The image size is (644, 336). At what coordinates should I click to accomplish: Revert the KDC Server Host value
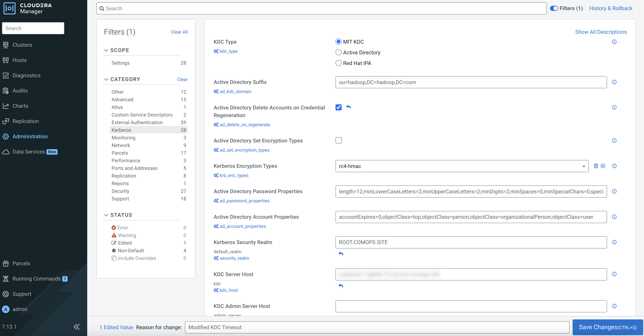[341, 286]
